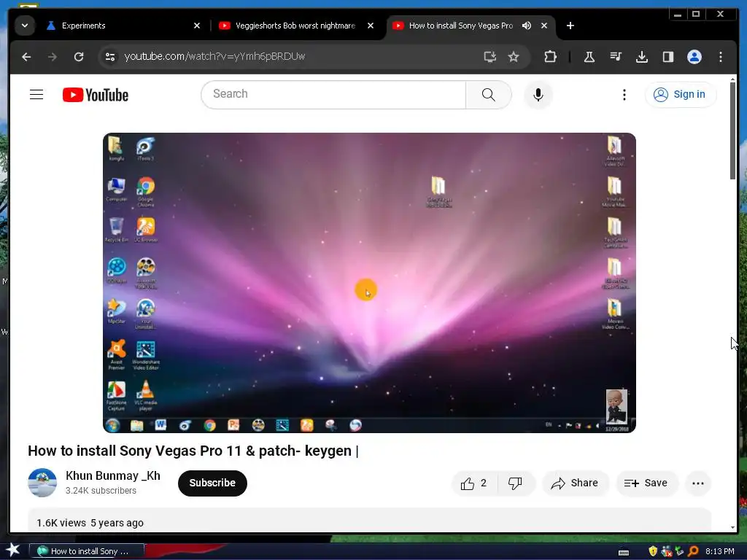Open the keyboard tray icon
This screenshot has width=747, height=560.
[624, 552]
